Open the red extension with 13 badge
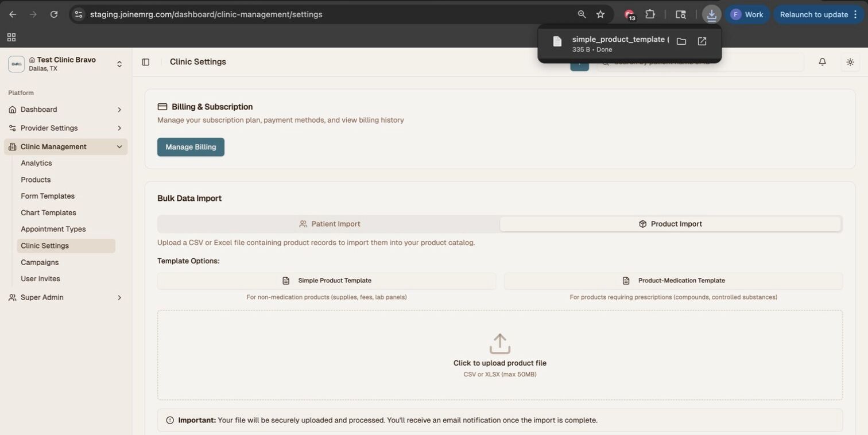 (x=630, y=15)
